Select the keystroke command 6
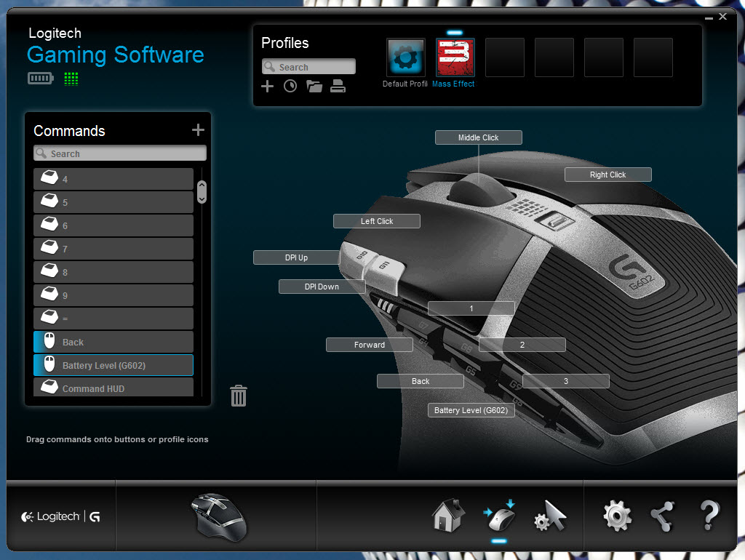The height and width of the screenshot is (560, 745). tap(113, 225)
